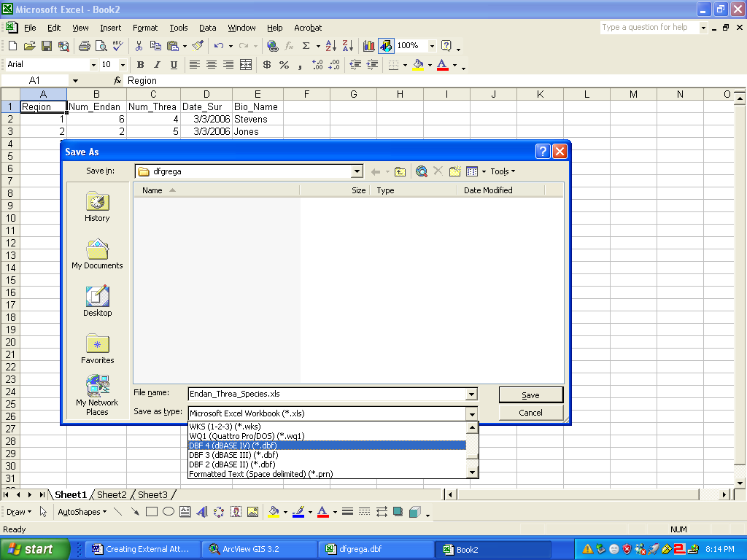747x560 pixels.
Task: Click the Cut scissors icon
Action: 139,46
